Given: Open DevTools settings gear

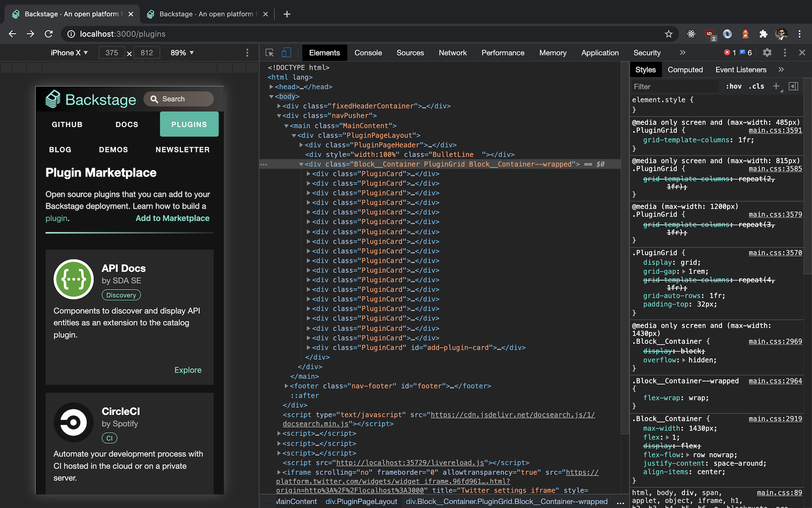Looking at the screenshot, I should (767, 52).
